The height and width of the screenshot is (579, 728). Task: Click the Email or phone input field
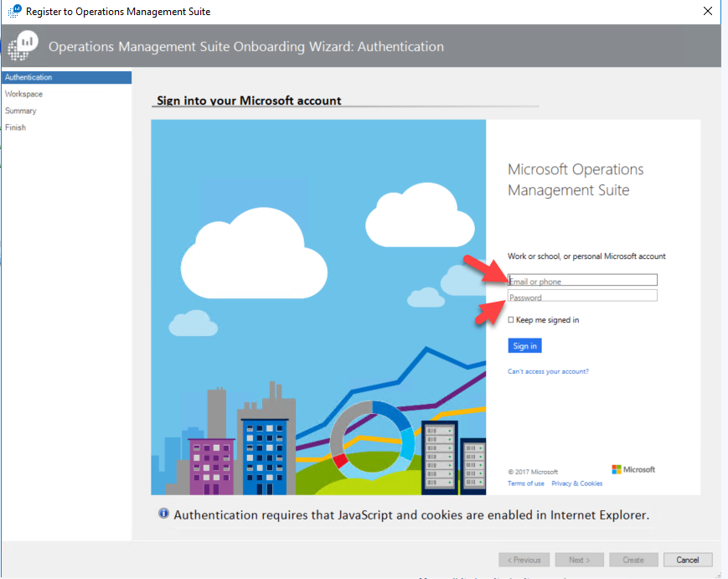point(582,280)
